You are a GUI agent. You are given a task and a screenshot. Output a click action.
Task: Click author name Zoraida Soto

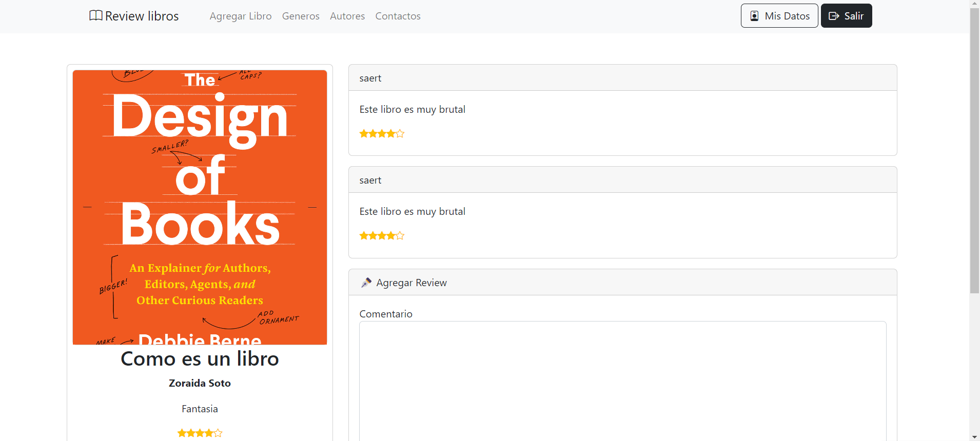[200, 383]
